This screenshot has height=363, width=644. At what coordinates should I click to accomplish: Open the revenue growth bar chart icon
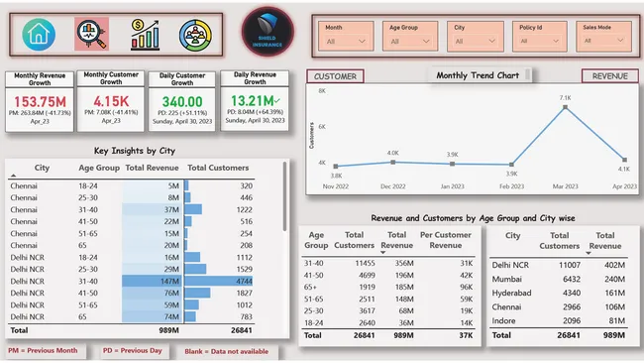pyautogui.click(x=145, y=35)
